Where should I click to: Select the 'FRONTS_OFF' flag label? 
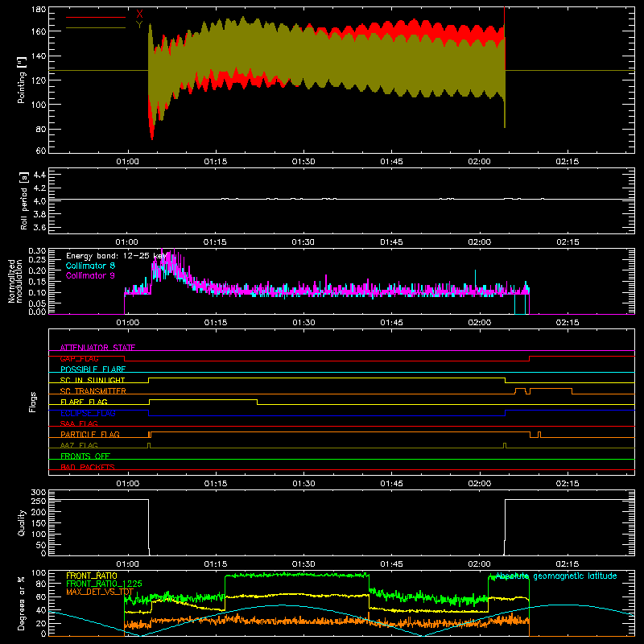pos(85,456)
